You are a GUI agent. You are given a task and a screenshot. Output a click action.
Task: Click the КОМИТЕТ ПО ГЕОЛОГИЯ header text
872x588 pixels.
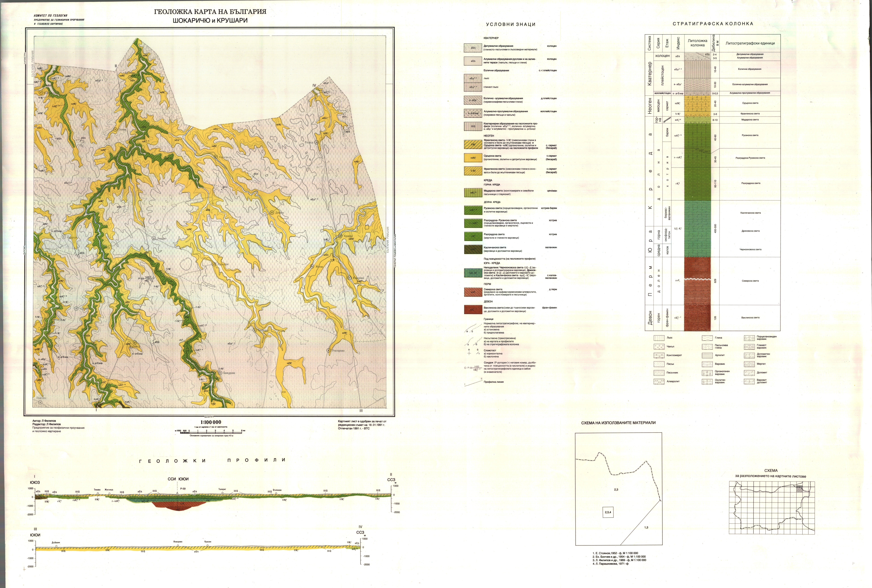click(x=51, y=16)
